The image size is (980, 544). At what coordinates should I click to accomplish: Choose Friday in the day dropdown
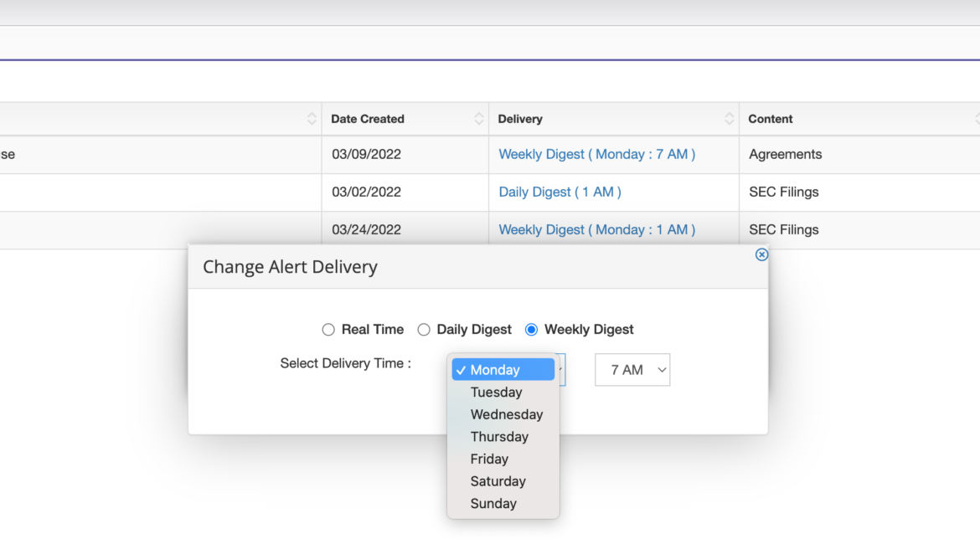pyautogui.click(x=503, y=459)
